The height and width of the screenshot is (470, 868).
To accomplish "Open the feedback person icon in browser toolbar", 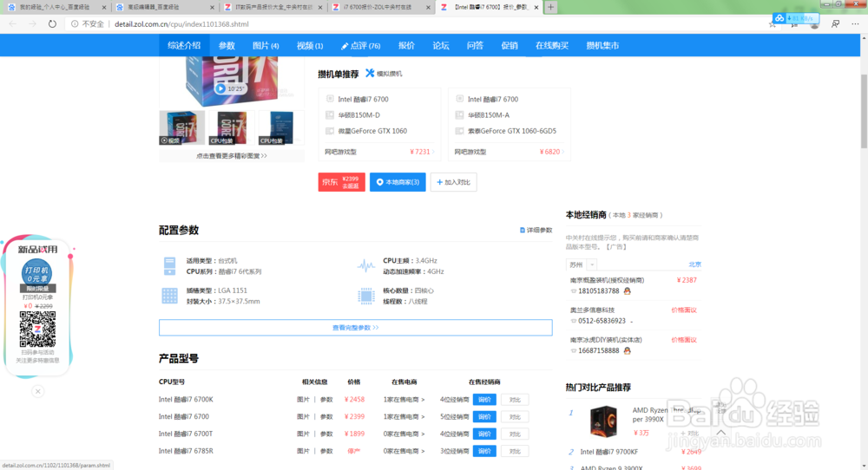I will [x=835, y=23].
